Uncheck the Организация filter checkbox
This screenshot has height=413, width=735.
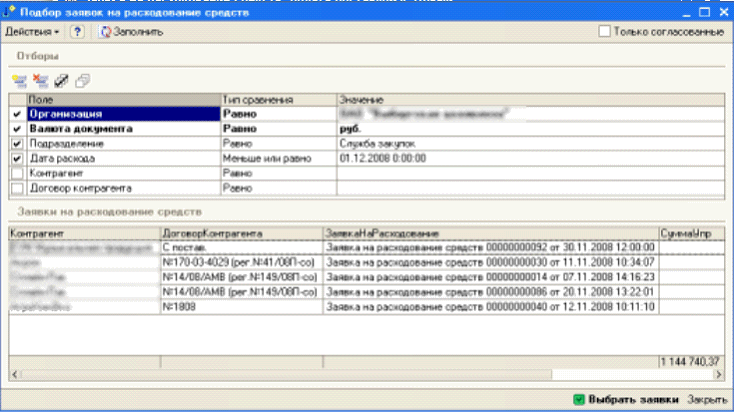coord(17,114)
